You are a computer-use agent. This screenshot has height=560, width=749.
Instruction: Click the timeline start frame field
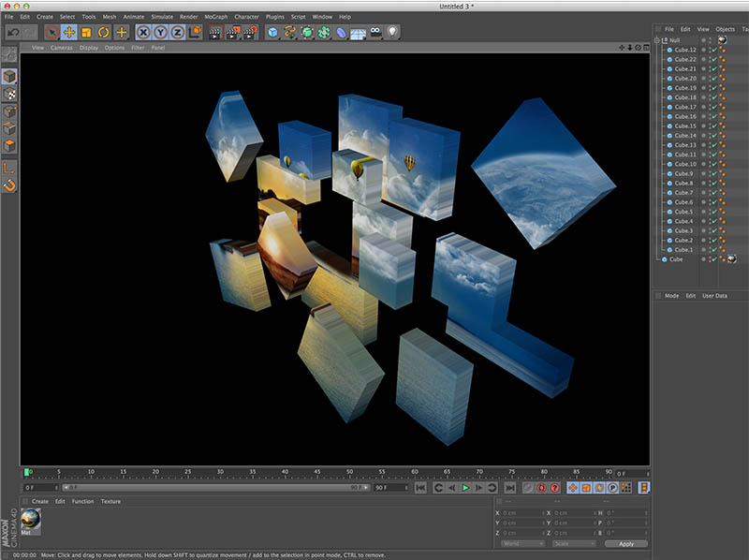tap(40, 488)
